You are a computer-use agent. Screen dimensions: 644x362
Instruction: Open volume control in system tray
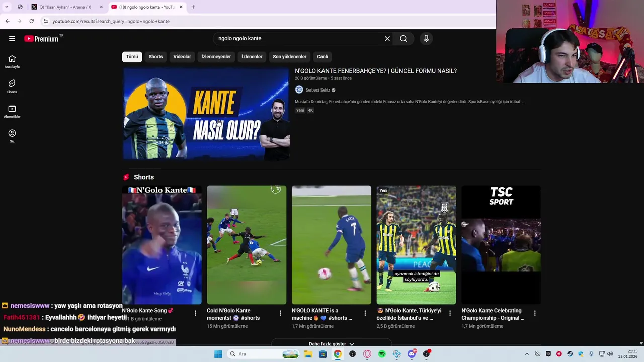pyautogui.click(x=610, y=354)
